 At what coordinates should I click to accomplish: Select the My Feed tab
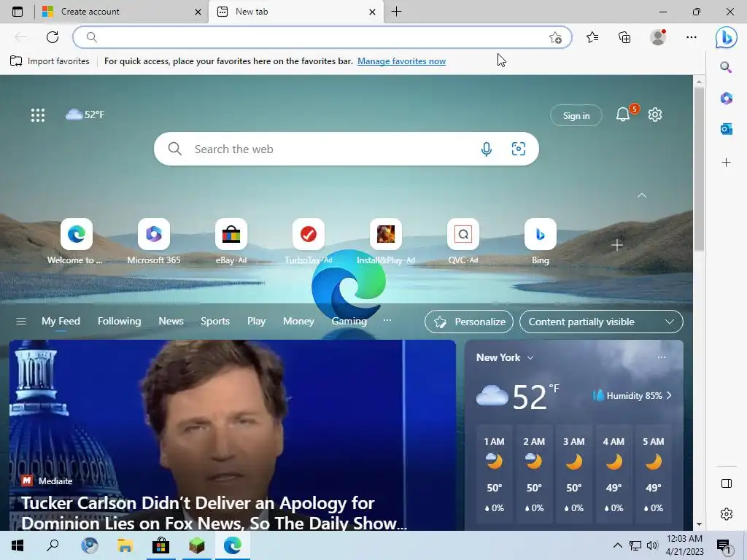click(x=61, y=322)
